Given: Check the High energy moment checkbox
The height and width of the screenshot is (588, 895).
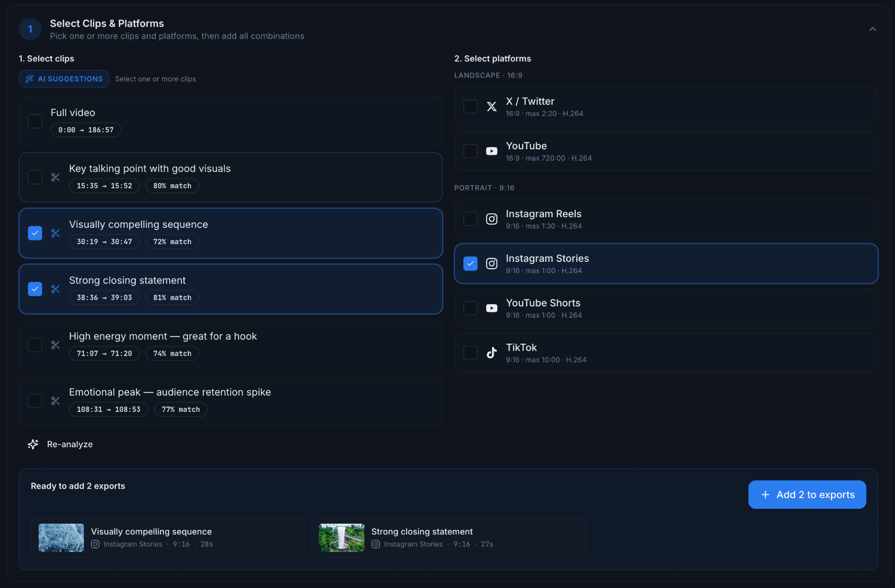Looking at the screenshot, I should [35, 345].
